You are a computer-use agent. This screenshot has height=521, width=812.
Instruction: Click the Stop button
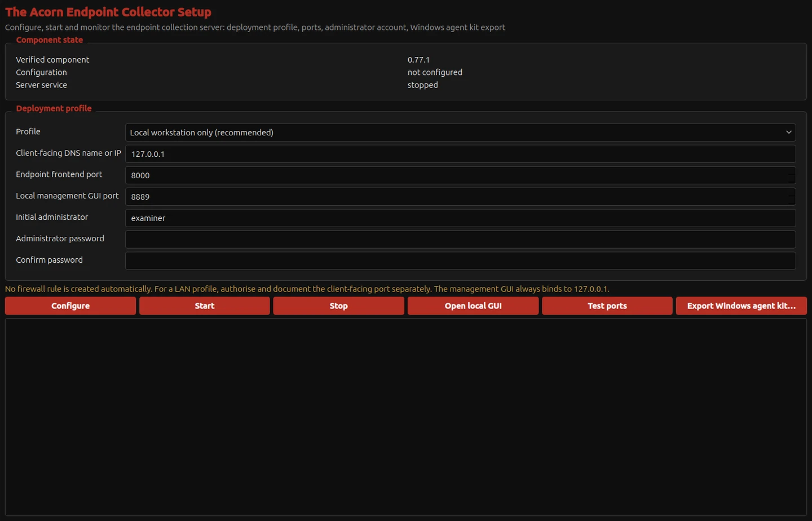339,306
